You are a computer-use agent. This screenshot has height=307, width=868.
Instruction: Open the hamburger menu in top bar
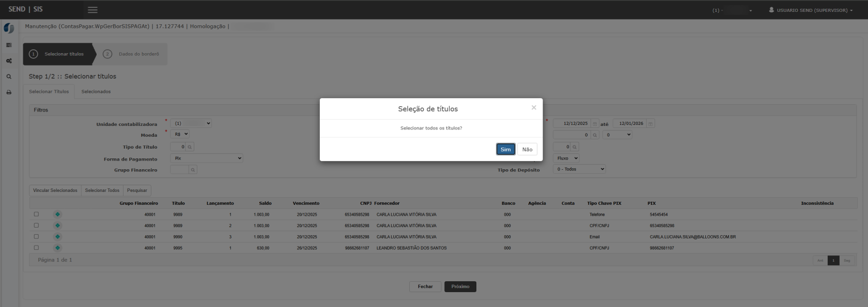tap(92, 10)
